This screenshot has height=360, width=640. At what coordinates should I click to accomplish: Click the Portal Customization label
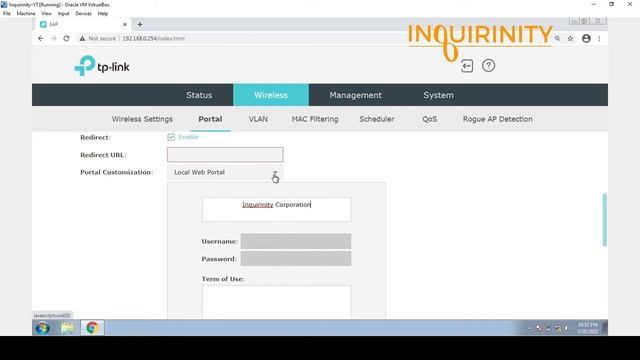pos(116,172)
